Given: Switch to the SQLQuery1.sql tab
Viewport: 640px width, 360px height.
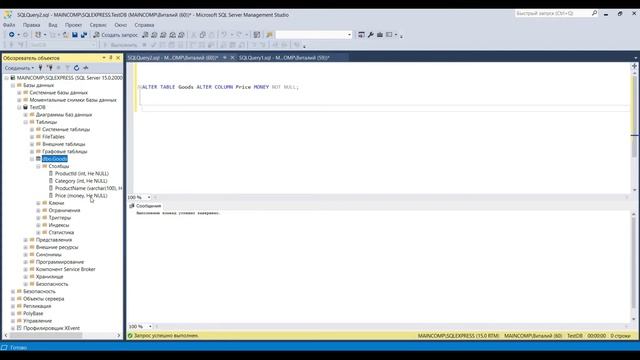Looking at the screenshot, I should tap(284, 58).
